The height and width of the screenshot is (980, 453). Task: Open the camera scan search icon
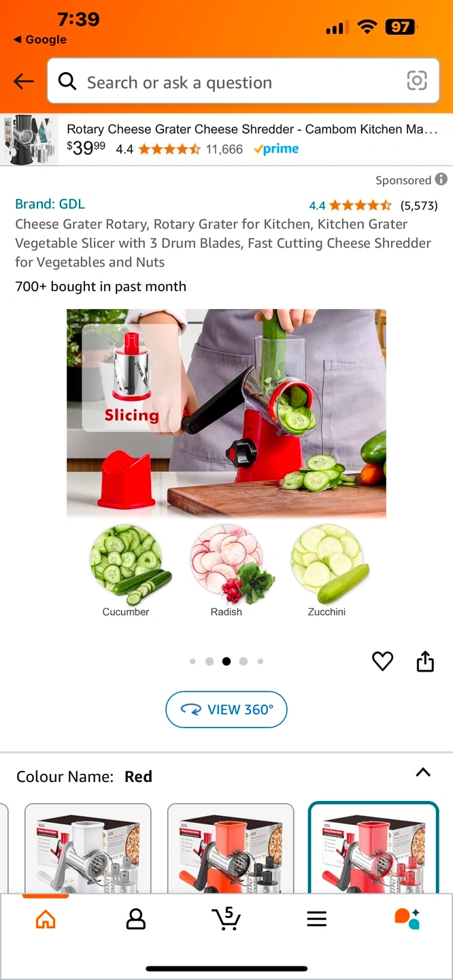(x=416, y=81)
